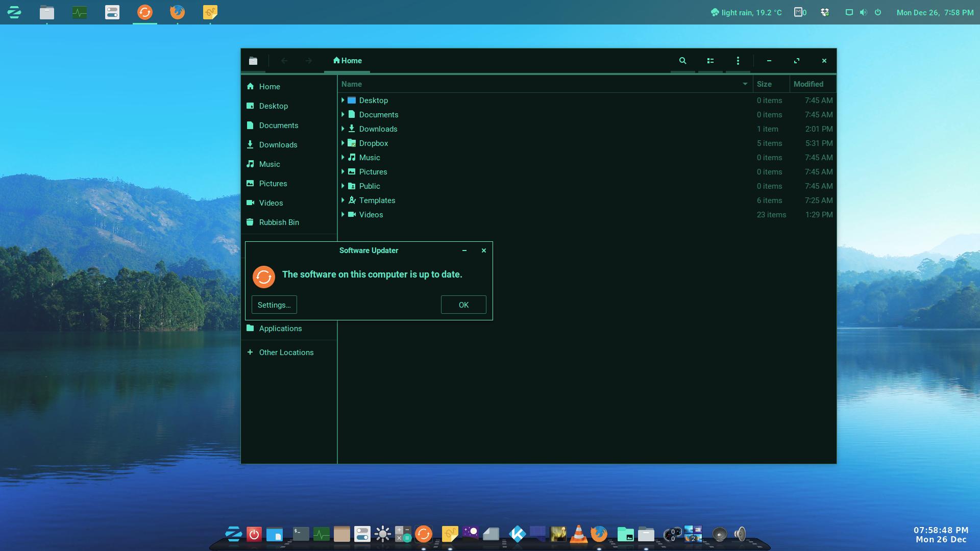Open Kodi from the dock
The image size is (980, 551).
[517, 534]
